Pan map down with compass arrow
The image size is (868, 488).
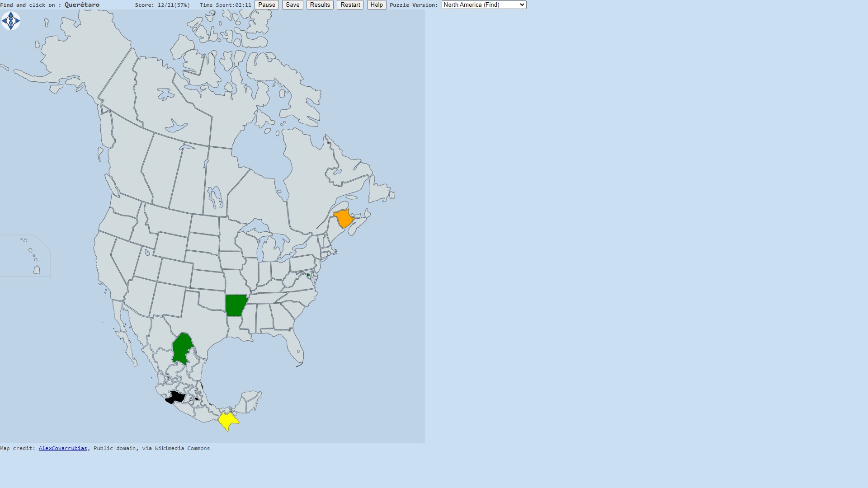[x=11, y=27]
